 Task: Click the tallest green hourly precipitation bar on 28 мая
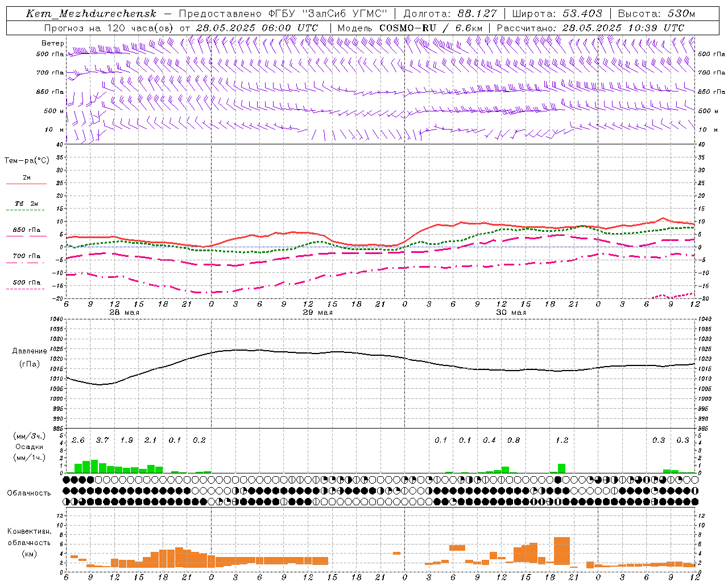[94, 467]
